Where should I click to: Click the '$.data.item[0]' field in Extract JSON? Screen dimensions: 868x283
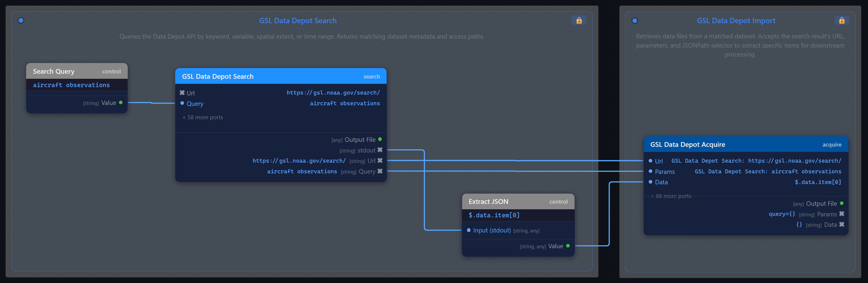[518, 215]
